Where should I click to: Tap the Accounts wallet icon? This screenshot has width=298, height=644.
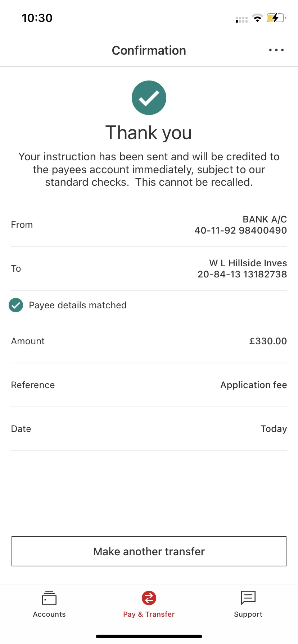pyautogui.click(x=49, y=598)
